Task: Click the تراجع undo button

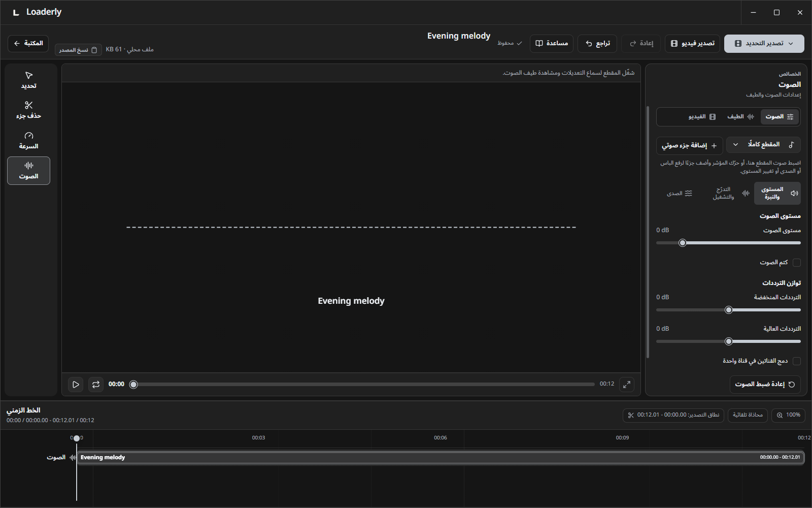Action: [x=597, y=44]
